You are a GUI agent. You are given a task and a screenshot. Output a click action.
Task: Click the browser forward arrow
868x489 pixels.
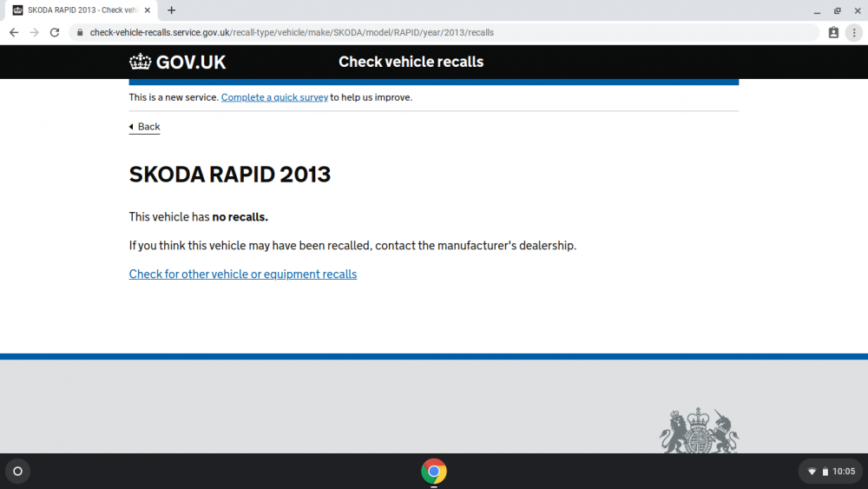point(35,33)
